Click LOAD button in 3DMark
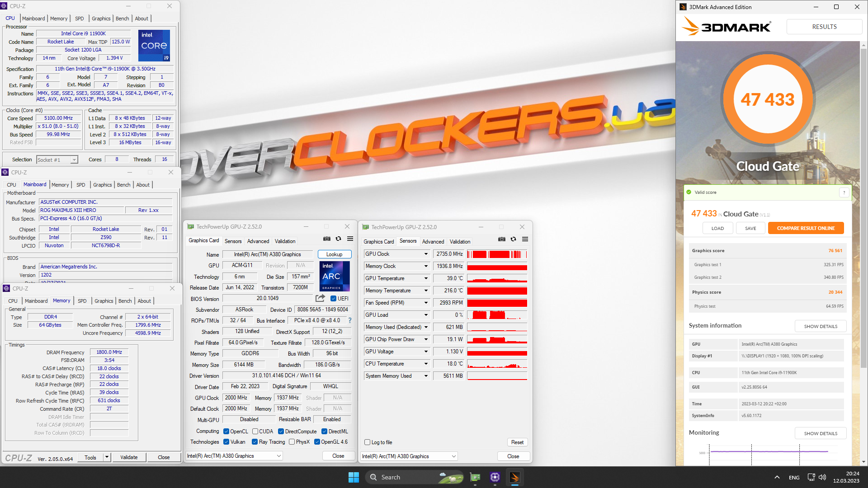Viewport: 868px width, 488px height. click(717, 228)
